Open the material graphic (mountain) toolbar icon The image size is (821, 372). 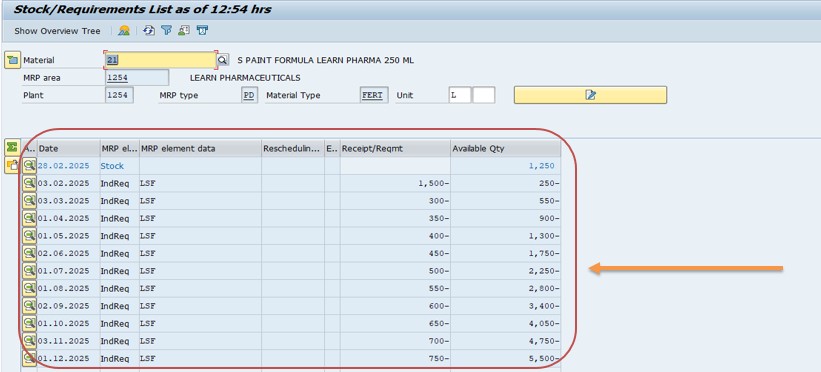[124, 30]
